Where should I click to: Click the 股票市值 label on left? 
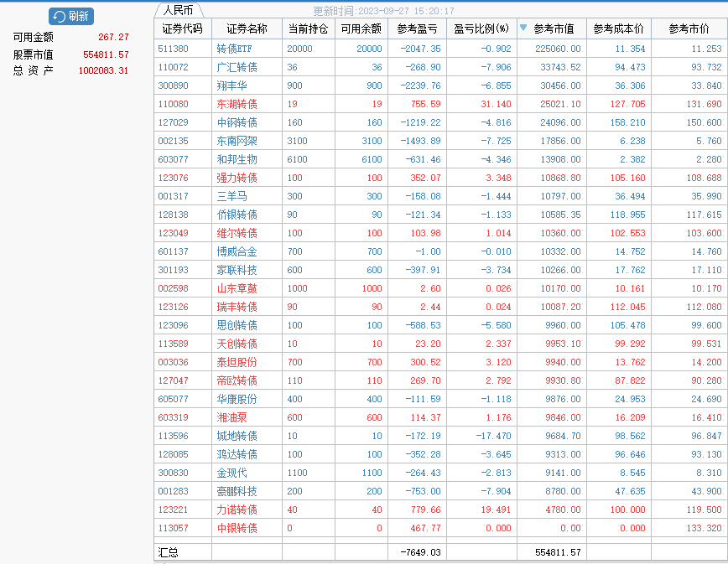point(33,54)
